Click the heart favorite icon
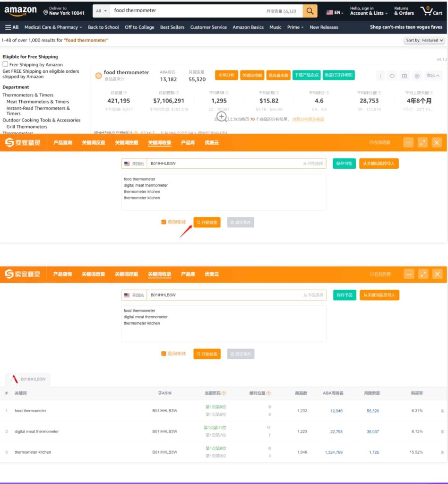Screen dimensions: 448x484 [392, 76]
